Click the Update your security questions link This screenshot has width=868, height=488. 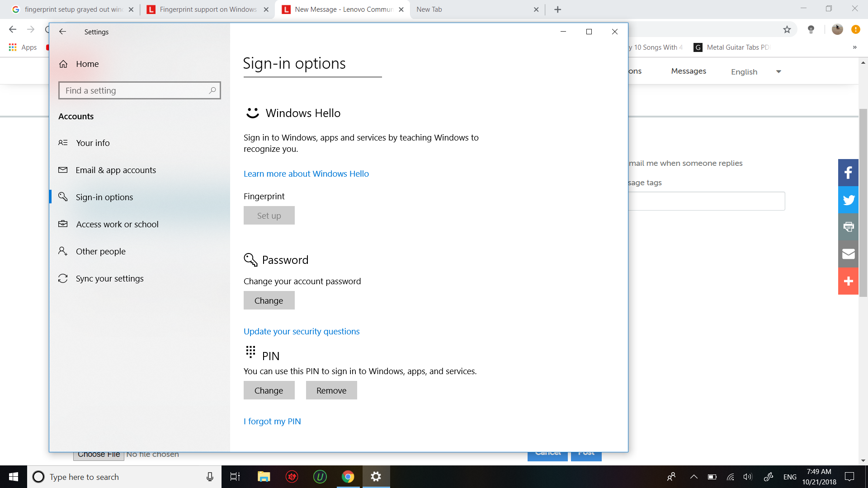click(x=301, y=331)
